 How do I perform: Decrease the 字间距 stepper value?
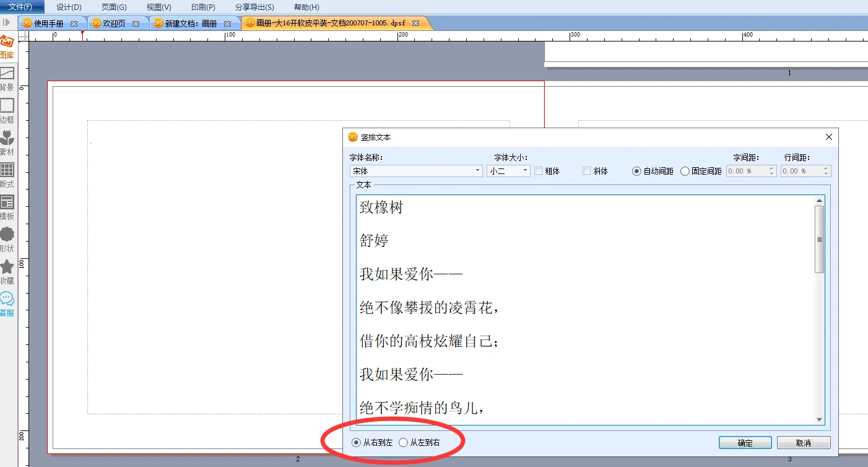[771, 174]
